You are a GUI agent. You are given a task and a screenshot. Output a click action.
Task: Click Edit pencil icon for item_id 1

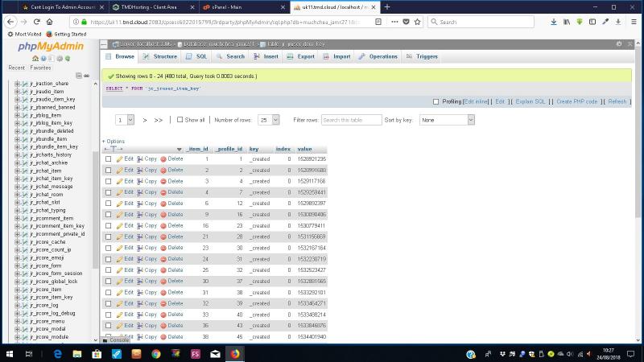119,159
